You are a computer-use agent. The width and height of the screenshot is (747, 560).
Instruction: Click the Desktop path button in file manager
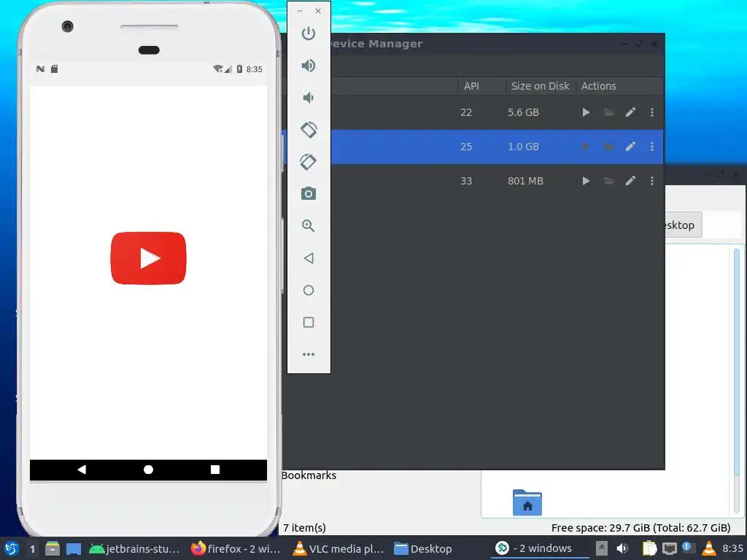coord(683,225)
